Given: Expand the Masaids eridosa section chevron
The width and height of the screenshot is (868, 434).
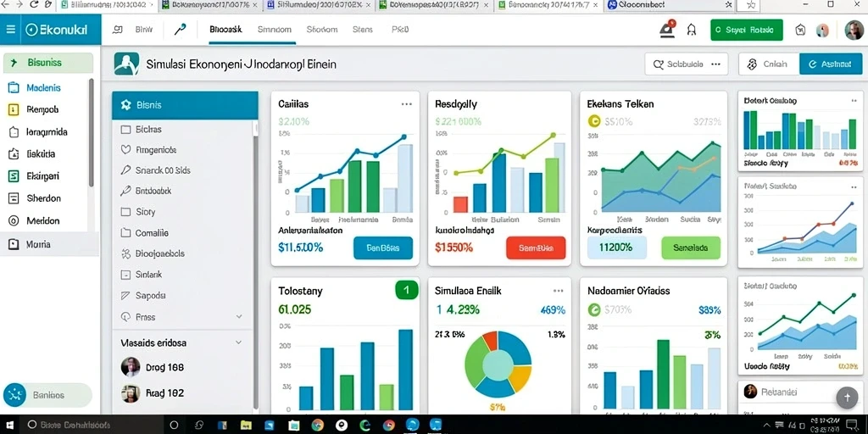Looking at the screenshot, I should (x=238, y=342).
